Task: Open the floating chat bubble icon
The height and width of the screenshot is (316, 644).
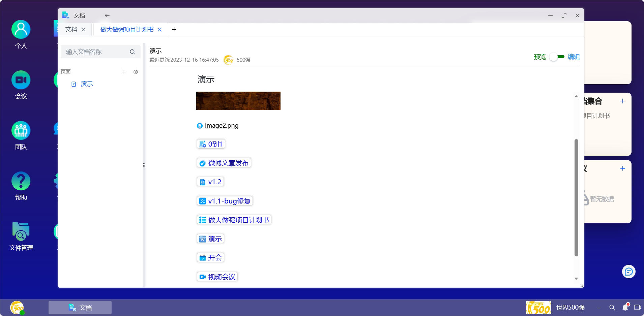Action: pyautogui.click(x=628, y=272)
